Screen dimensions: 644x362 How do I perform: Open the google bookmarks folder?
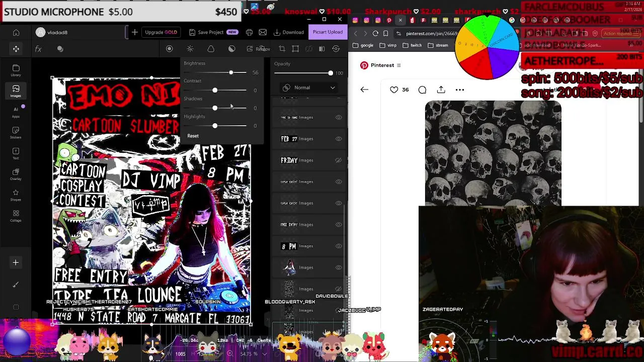(363, 45)
